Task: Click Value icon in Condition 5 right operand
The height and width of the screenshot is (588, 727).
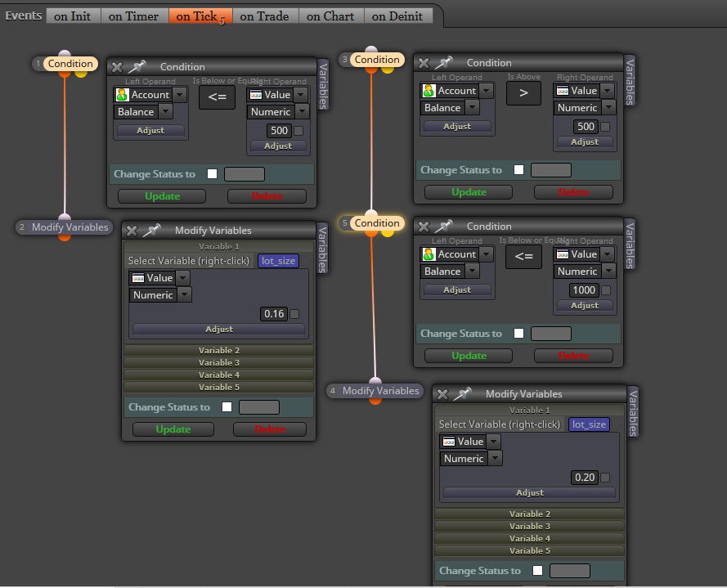Action: coord(562,254)
